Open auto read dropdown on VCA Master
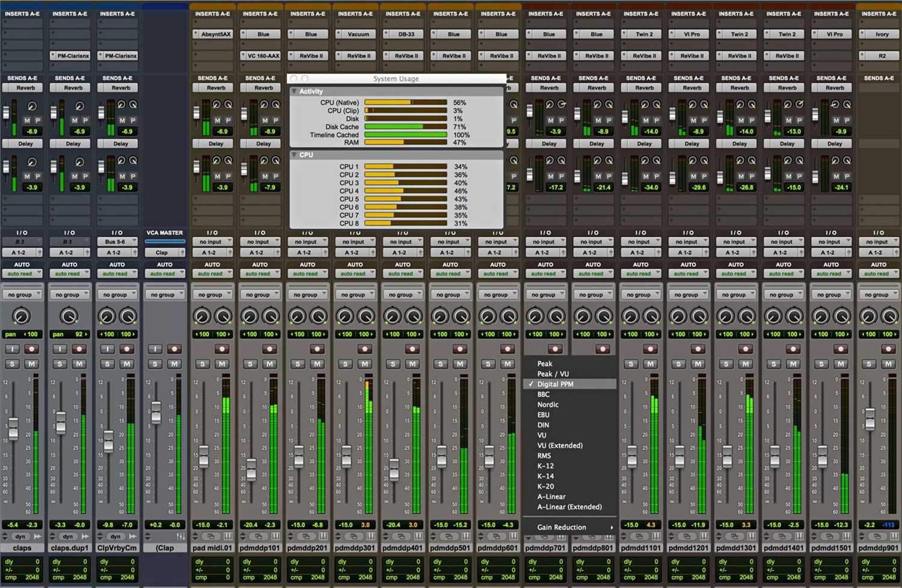The width and height of the screenshot is (902, 588). pyautogui.click(x=164, y=274)
